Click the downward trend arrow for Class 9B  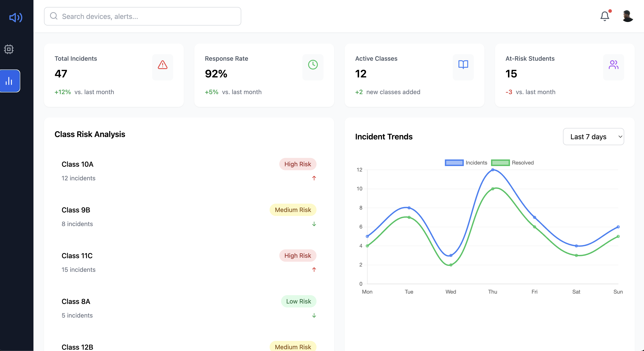pos(314,224)
